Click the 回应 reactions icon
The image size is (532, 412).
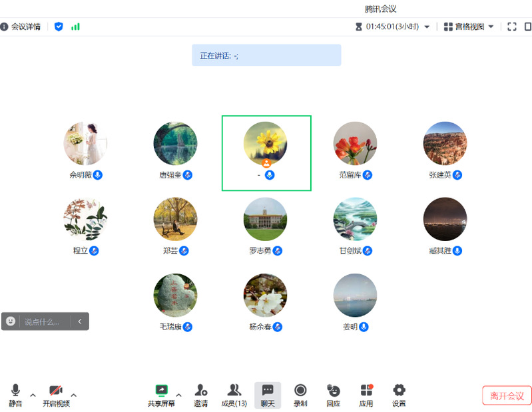coord(333,391)
